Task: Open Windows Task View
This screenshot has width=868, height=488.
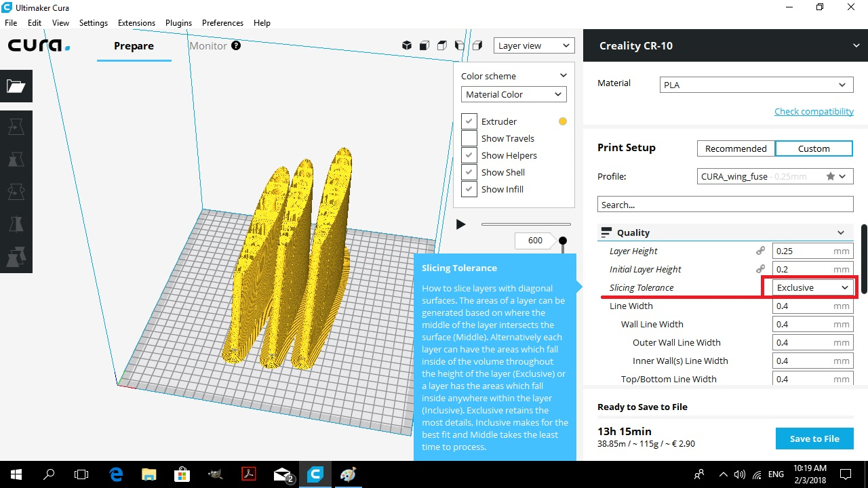Action: pyautogui.click(x=81, y=474)
